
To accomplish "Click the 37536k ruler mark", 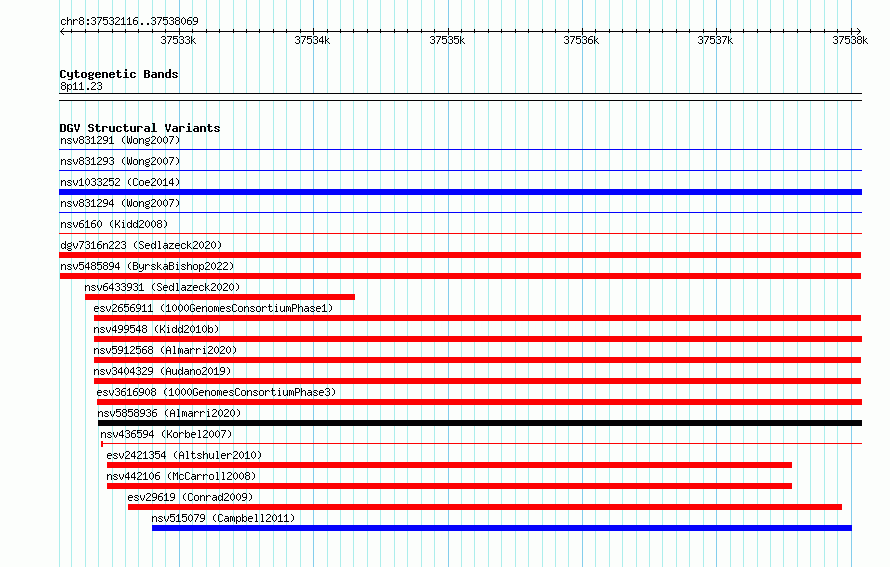I will [581, 40].
